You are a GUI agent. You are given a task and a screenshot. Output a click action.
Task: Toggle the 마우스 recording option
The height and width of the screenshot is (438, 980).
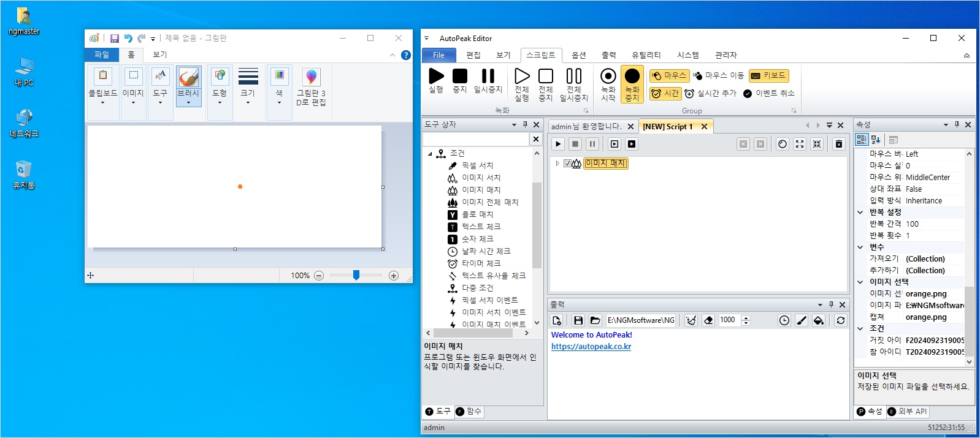point(670,75)
